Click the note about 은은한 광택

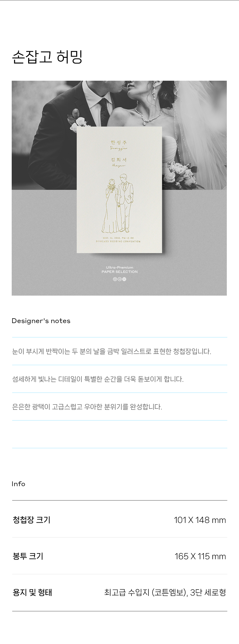87,407
